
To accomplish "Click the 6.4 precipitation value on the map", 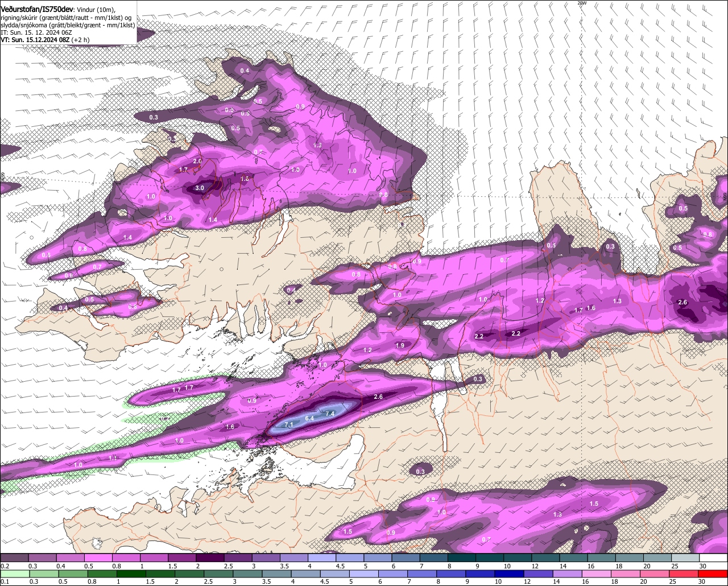I will [309, 418].
